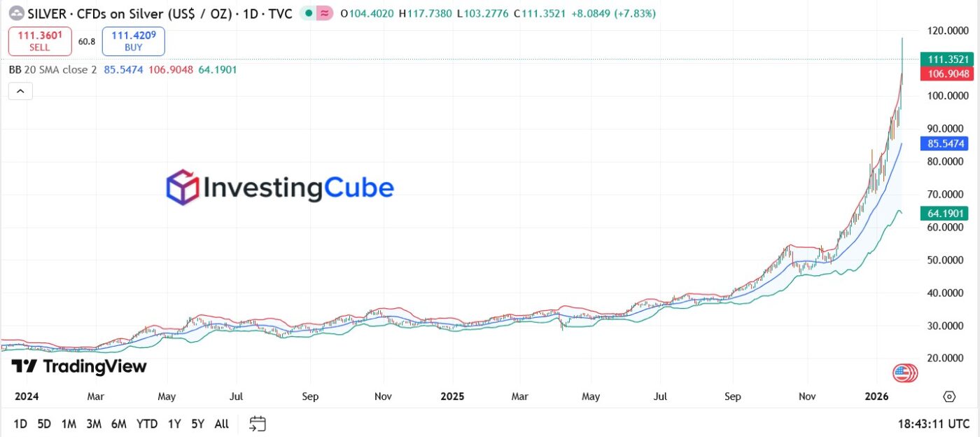Click the green market status dot
The height and width of the screenshot is (437, 980).
pos(307,13)
